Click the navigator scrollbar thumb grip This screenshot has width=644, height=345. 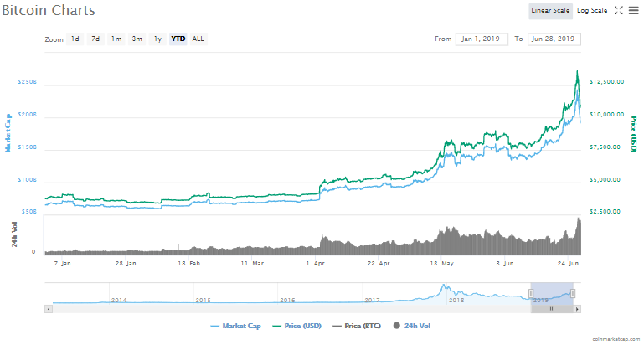point(552,309)
